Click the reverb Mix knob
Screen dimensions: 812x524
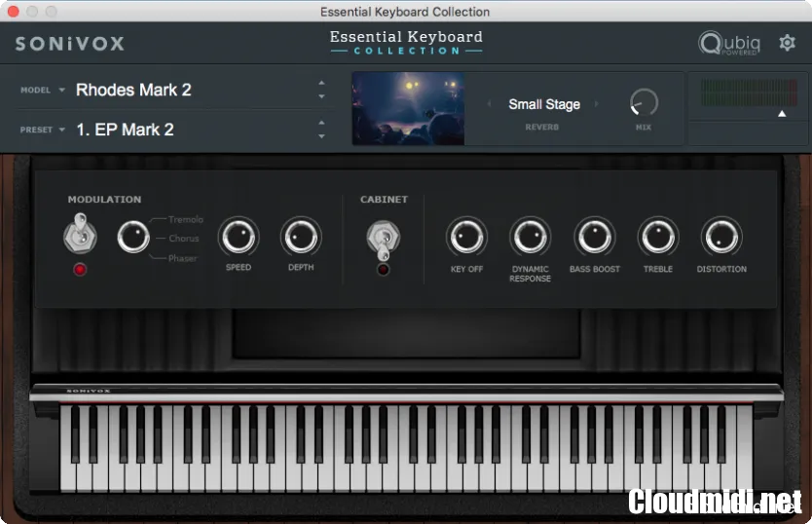point(644,102)
